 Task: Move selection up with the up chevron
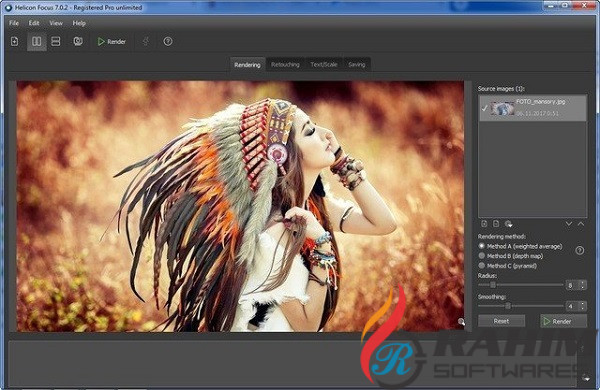click(581, 224)
